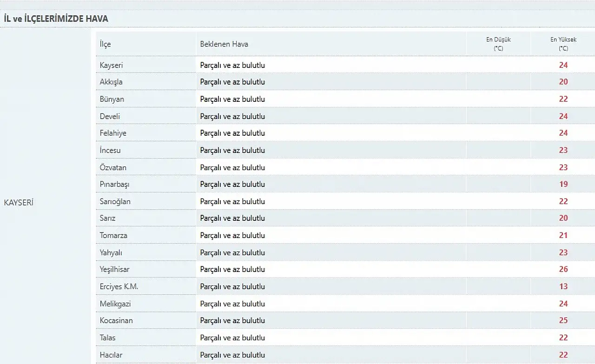Click the Beklenen Hava column header
Image resolution: width=595 pixels, height=364 pixels.
click(x=224, y=44)
